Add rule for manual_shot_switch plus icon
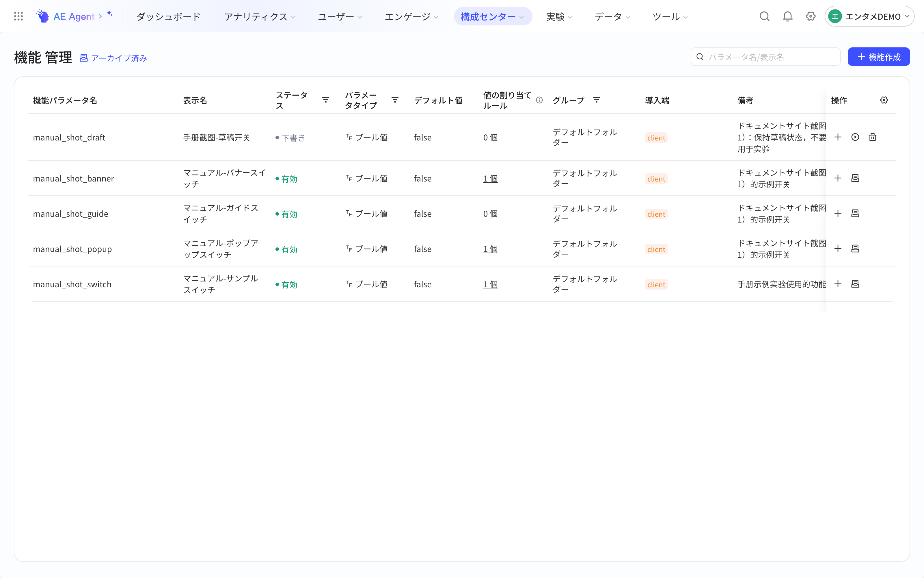This screenshot has width=924, height=578. (x=838, y=284)
